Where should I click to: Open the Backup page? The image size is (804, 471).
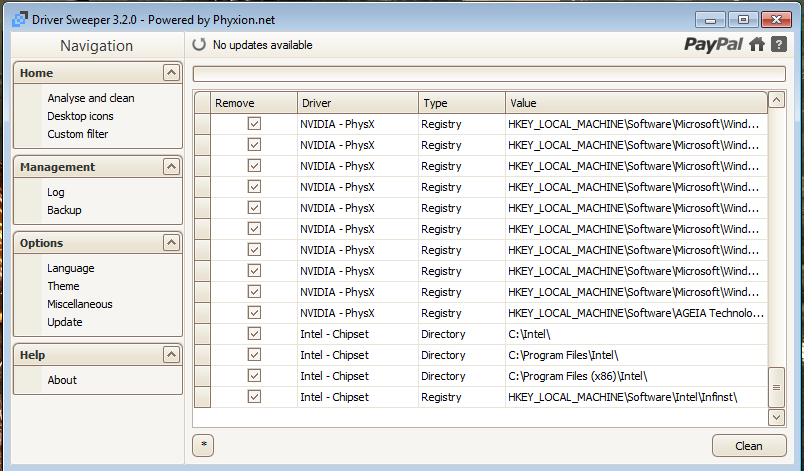click(64, 210)
